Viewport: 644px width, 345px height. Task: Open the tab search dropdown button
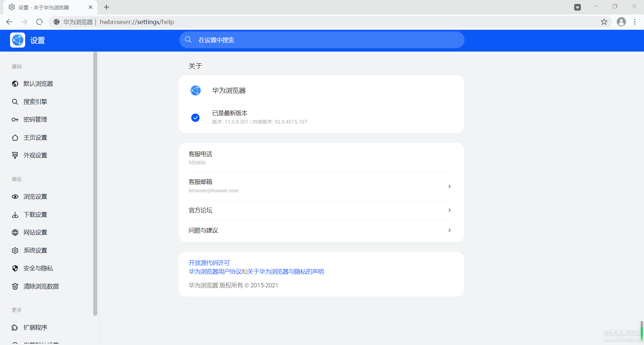(x=577, y=7)
